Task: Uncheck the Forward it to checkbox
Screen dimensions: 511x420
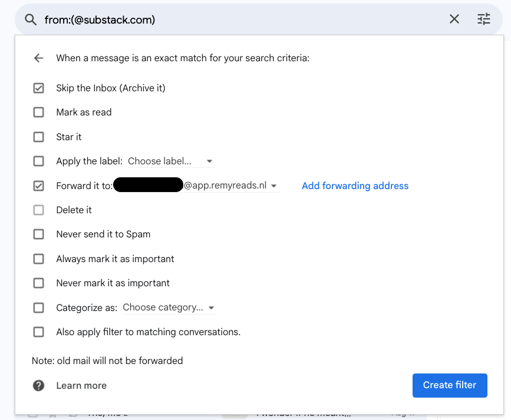Action: [38, 186]
